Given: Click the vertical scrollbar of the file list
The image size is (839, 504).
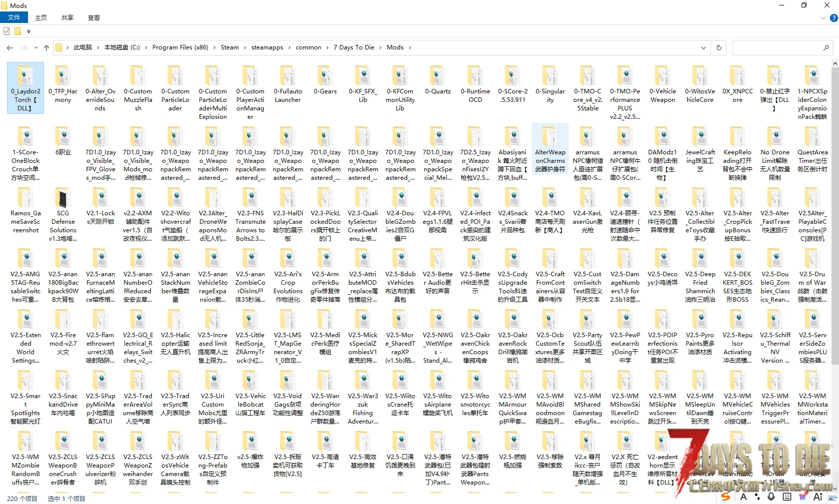Looking at the screenshot, I should click(835, 200).
